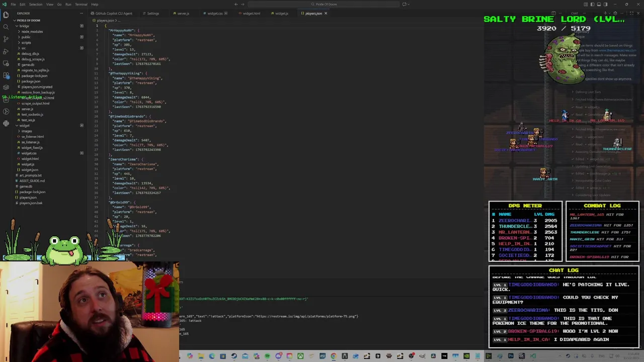Open the Xbox app from the taskbar
Screen dimensions: 644x362
click(x=300, y=356)
